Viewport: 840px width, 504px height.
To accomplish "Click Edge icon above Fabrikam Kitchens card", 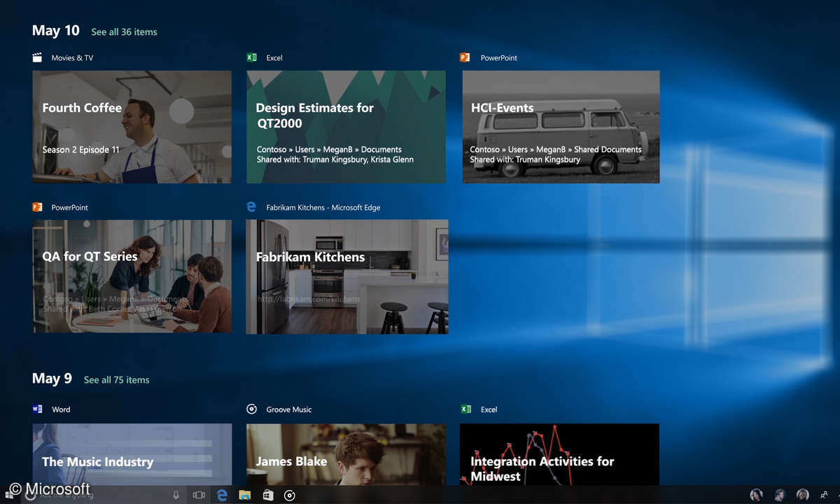I will [251, 207].
